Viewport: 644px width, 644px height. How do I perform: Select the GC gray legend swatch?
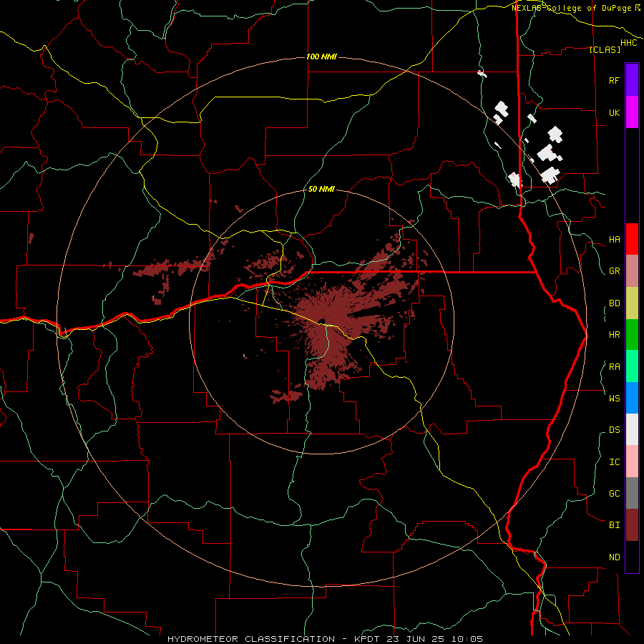tap(632, 493)
